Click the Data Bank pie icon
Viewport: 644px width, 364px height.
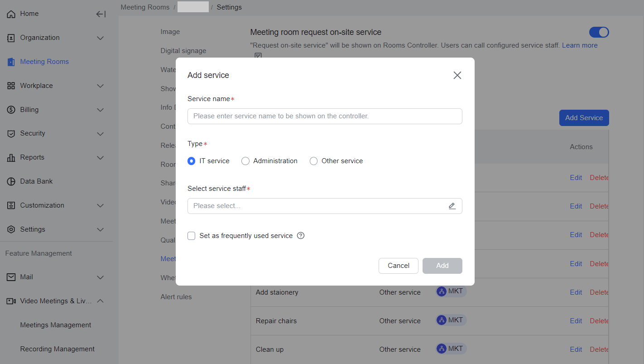tap(11, 181)
